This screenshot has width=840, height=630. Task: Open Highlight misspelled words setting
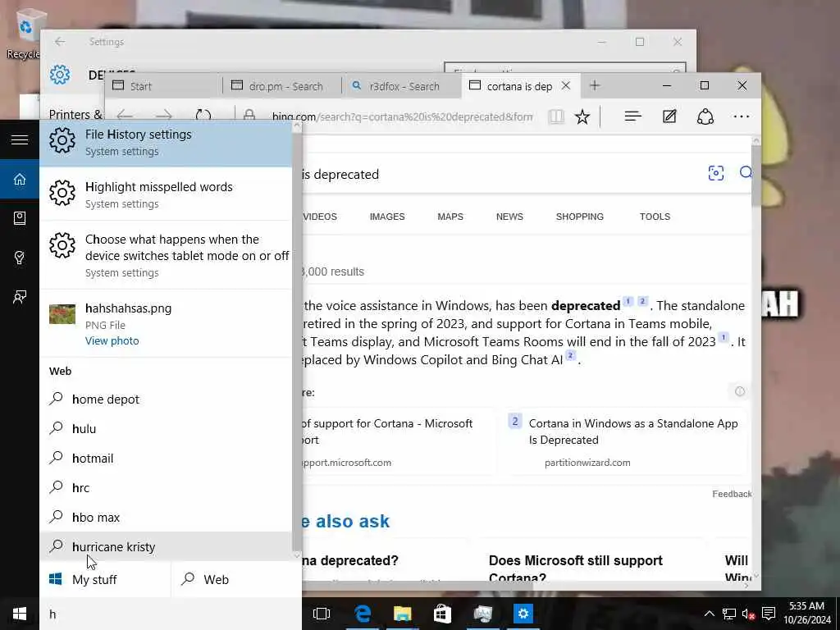pos(166,194)
